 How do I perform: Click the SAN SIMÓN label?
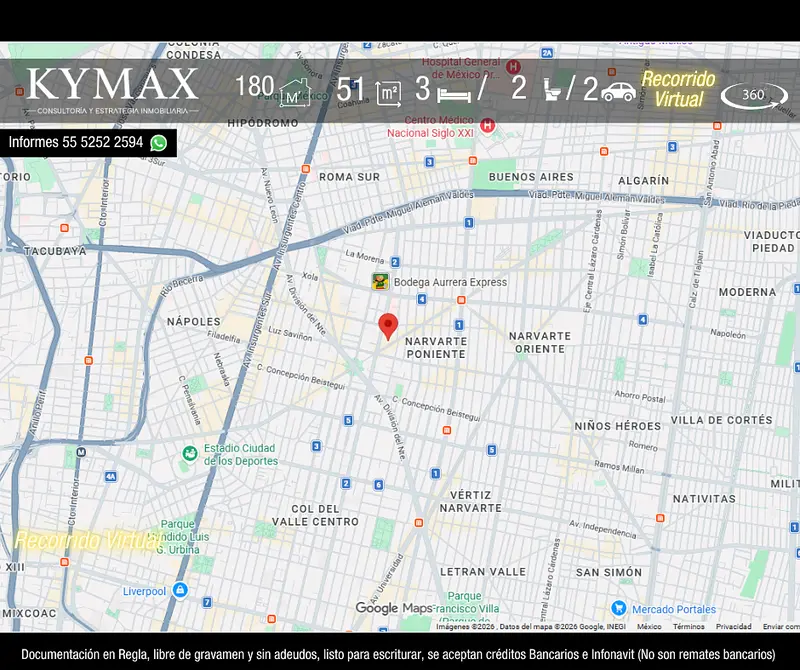[609, 573]
